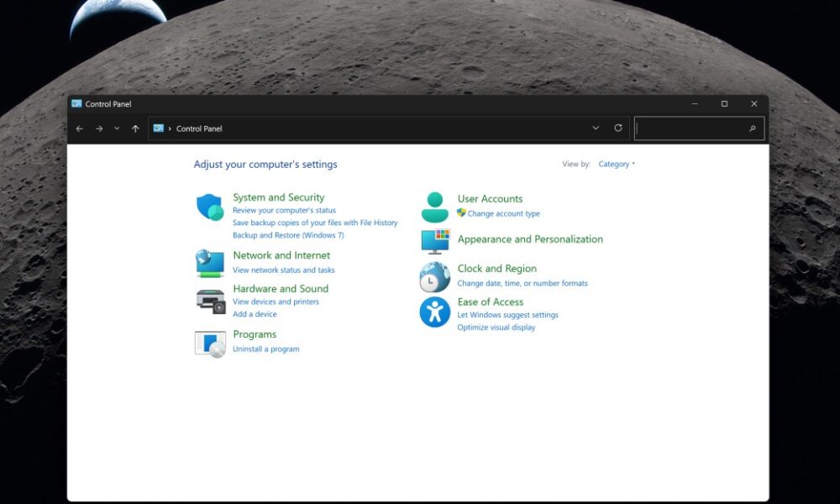This screenshot has width=840, height=504.
Task: Click the search magnifier icon
Action: 752,129
